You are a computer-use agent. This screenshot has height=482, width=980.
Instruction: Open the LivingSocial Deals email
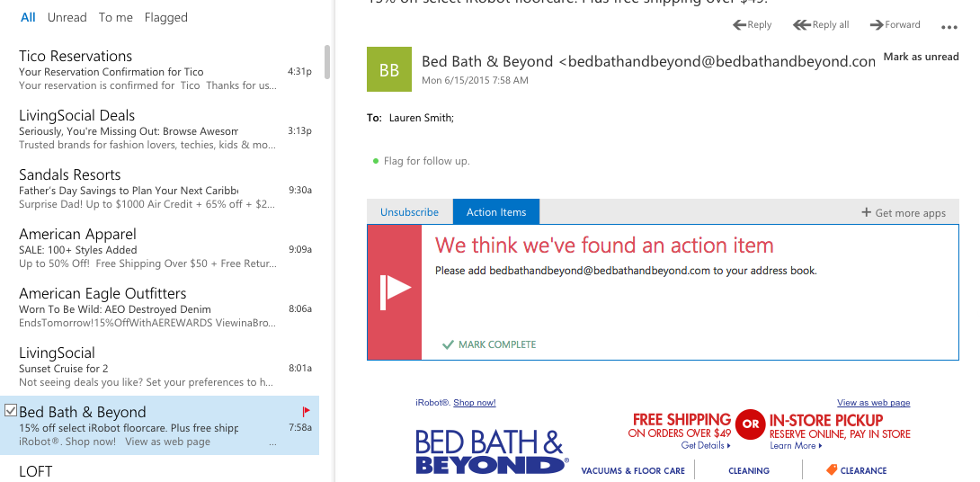[x=159, y=129]
